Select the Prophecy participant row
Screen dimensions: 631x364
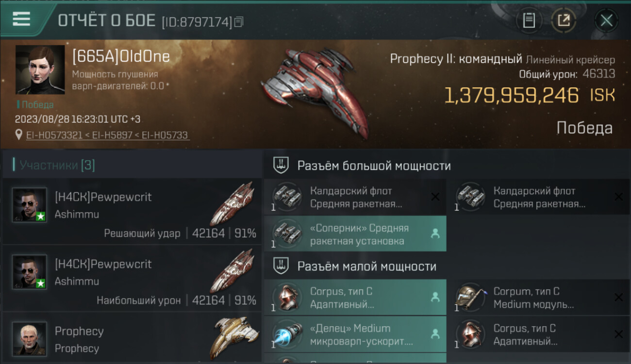pyautogui.click(x=132, y=339)
